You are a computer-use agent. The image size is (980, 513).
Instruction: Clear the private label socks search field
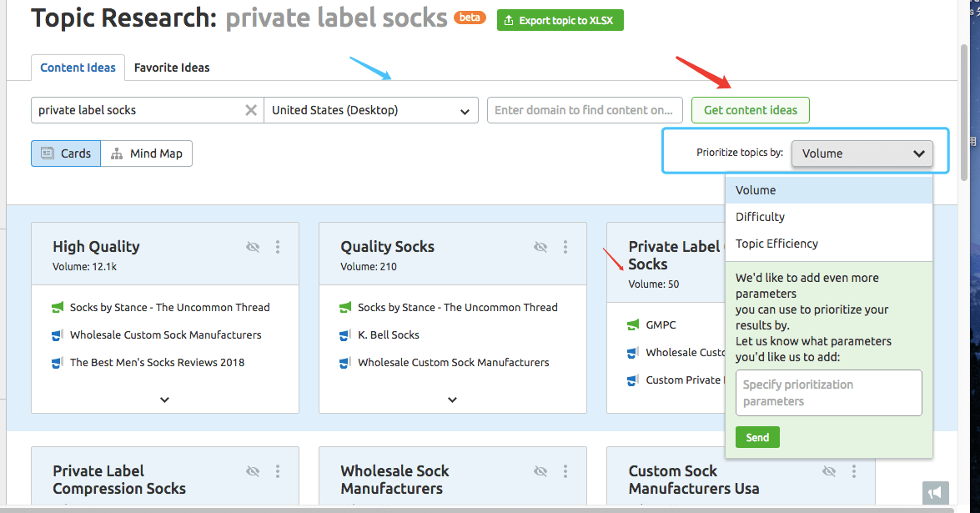250,110
